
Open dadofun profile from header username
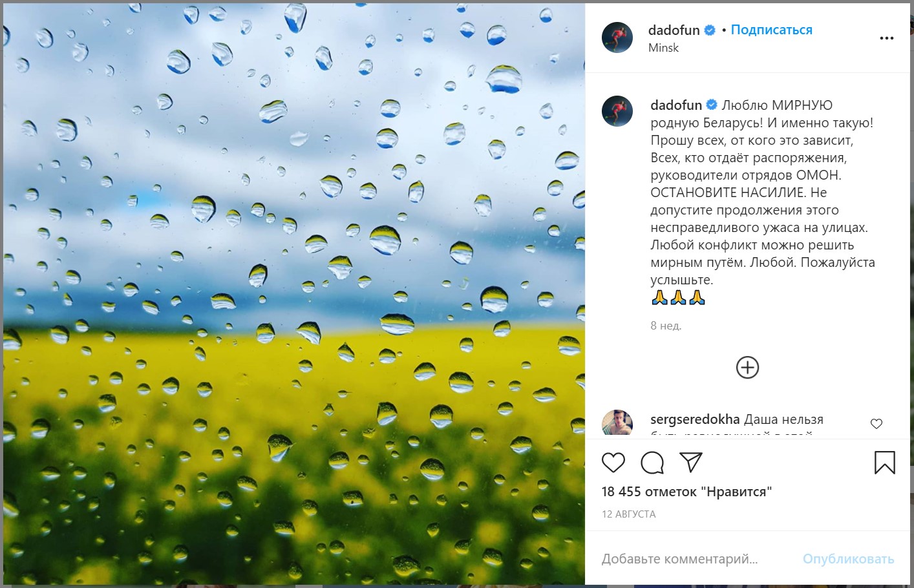[674, 30]
